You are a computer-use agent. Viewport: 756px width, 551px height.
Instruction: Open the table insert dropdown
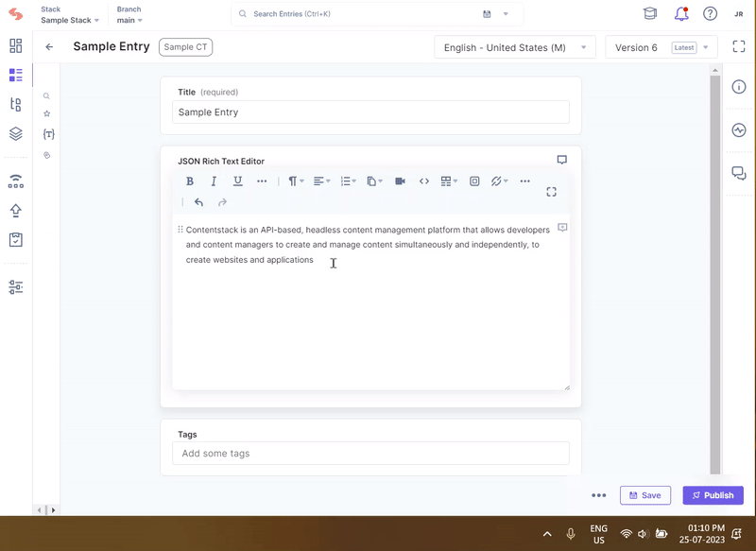[449, 181]
